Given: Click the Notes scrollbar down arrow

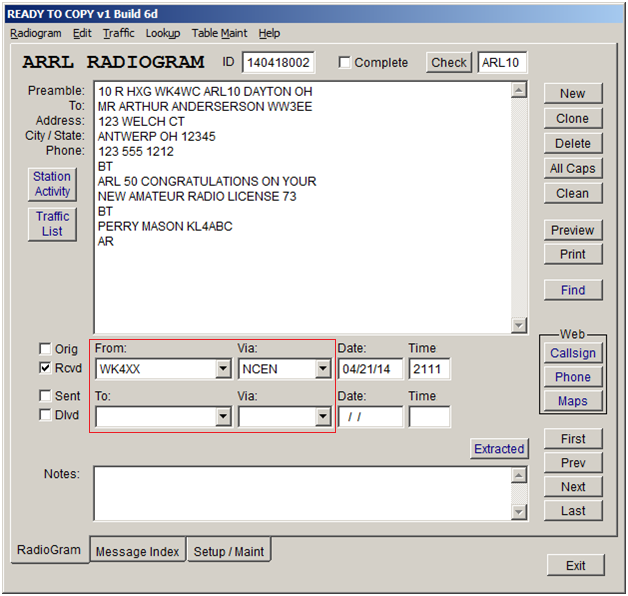Looking at the screenshot, I should (x=519, y=512).
